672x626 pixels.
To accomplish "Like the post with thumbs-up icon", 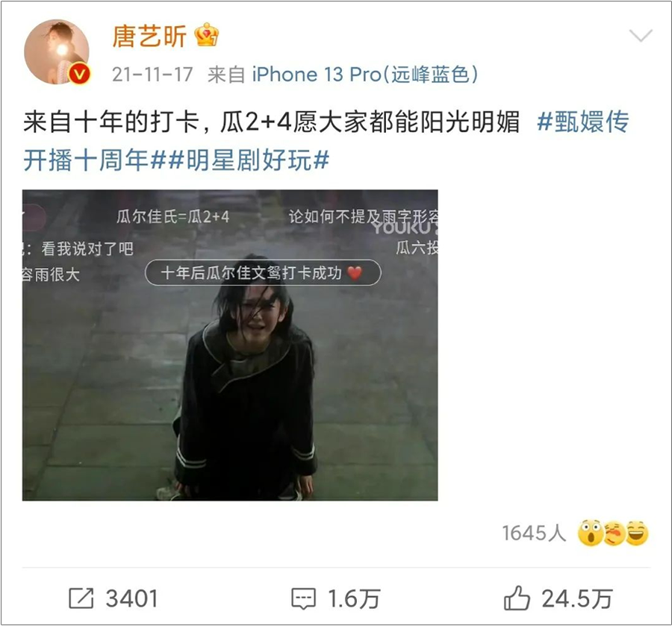I will (x=517, y=598).
